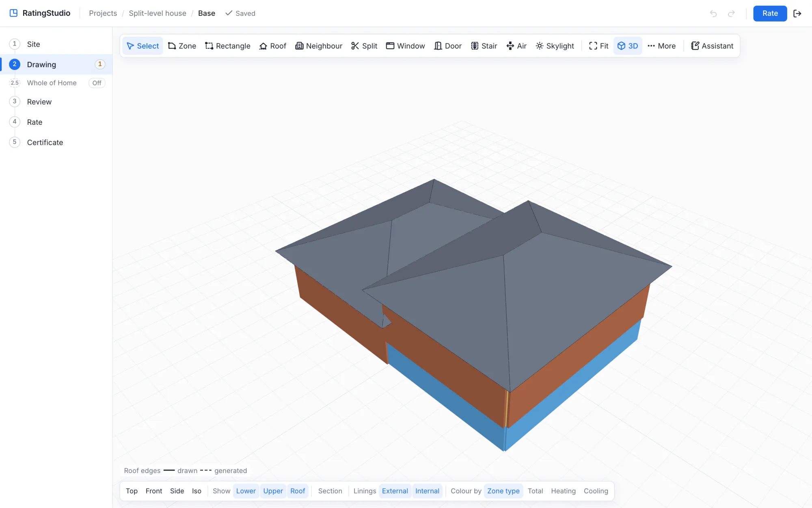Enable Section view

(x=330, y=491)
